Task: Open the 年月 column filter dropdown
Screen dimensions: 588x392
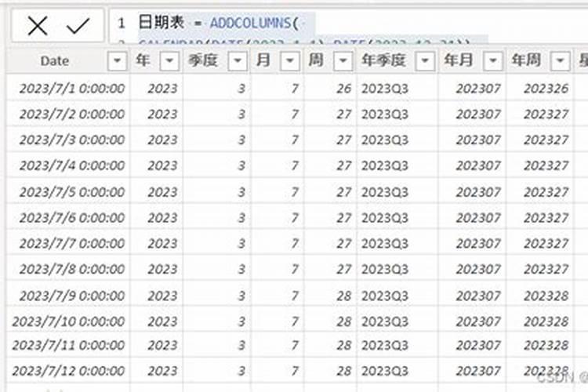Action: coord(493,60)
